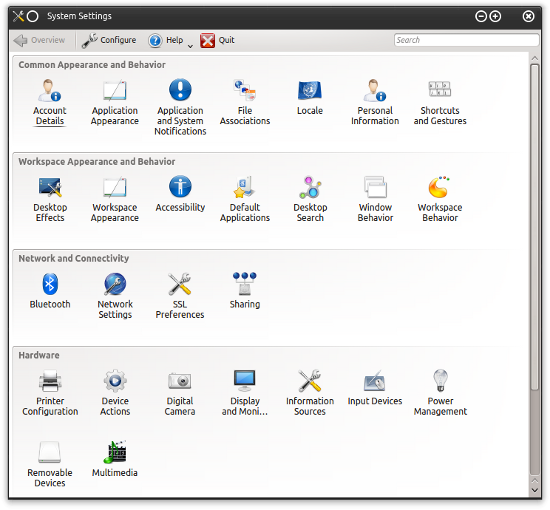Focus the Search input field
The width and height of the screenshot is (550, 510).
click(x=466, y=40)
